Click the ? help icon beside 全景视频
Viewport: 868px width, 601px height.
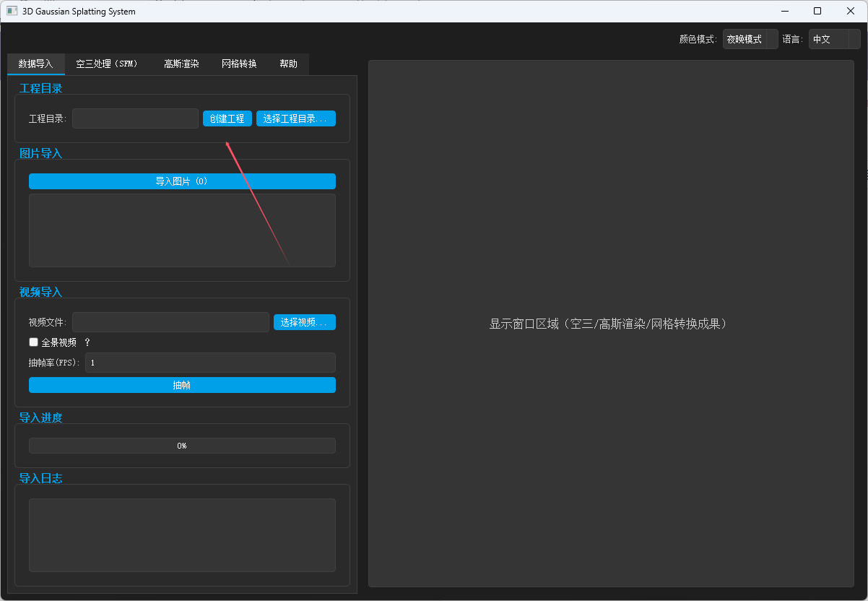(87, 342)
